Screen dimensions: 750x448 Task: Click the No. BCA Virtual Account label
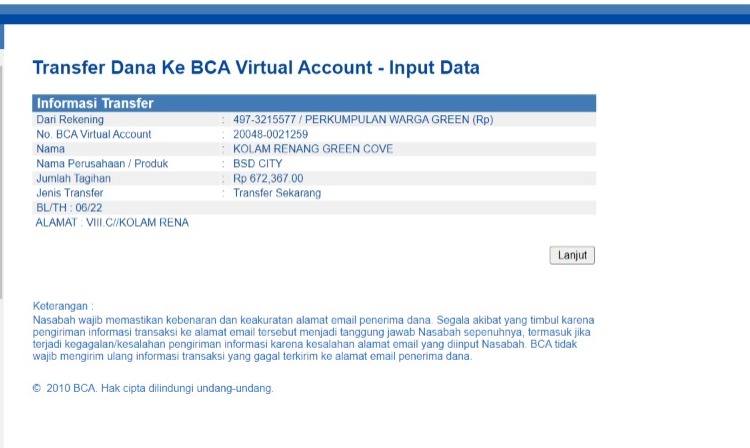pyautogui.click(x=93, y=134)
